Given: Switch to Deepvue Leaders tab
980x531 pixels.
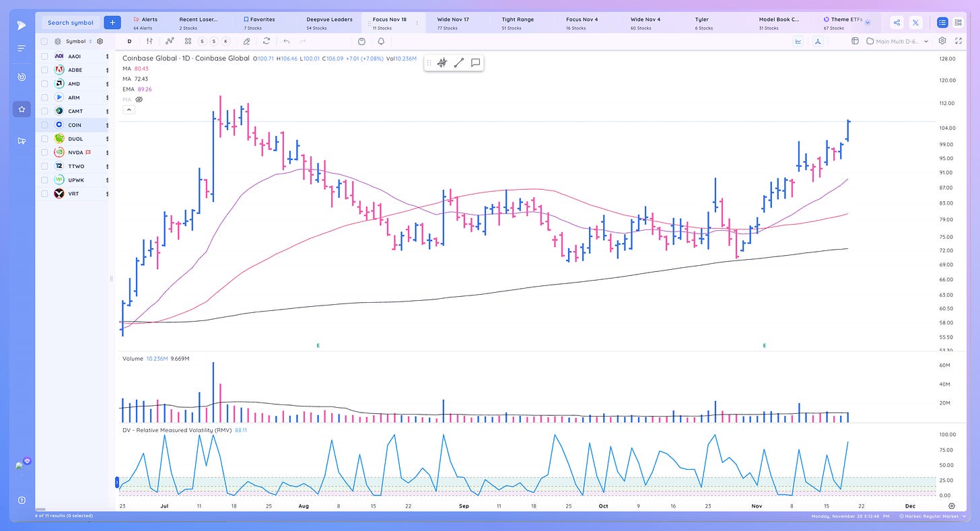Looking at the screenshot, I should [x=329, y=23].
